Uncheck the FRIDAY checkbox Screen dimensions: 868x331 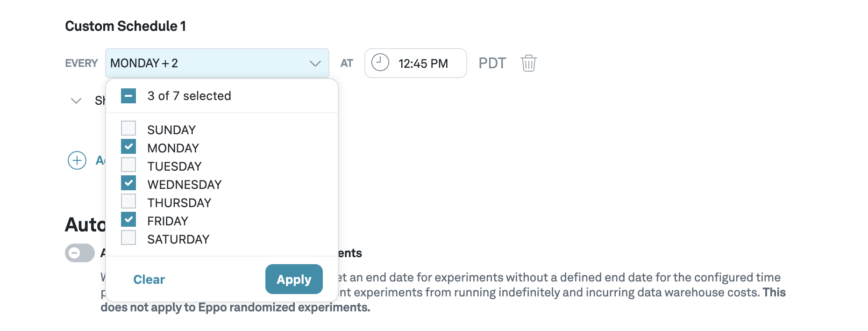click(x=128, y=219)
